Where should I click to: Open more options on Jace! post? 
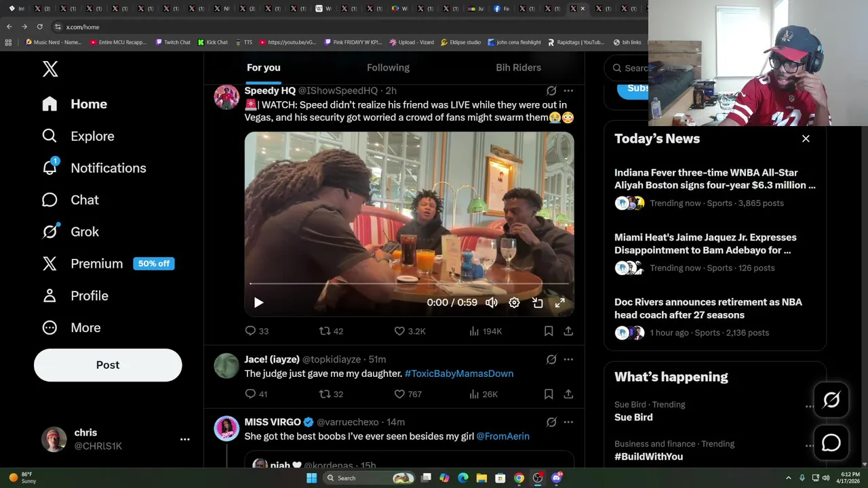point(568,359)
